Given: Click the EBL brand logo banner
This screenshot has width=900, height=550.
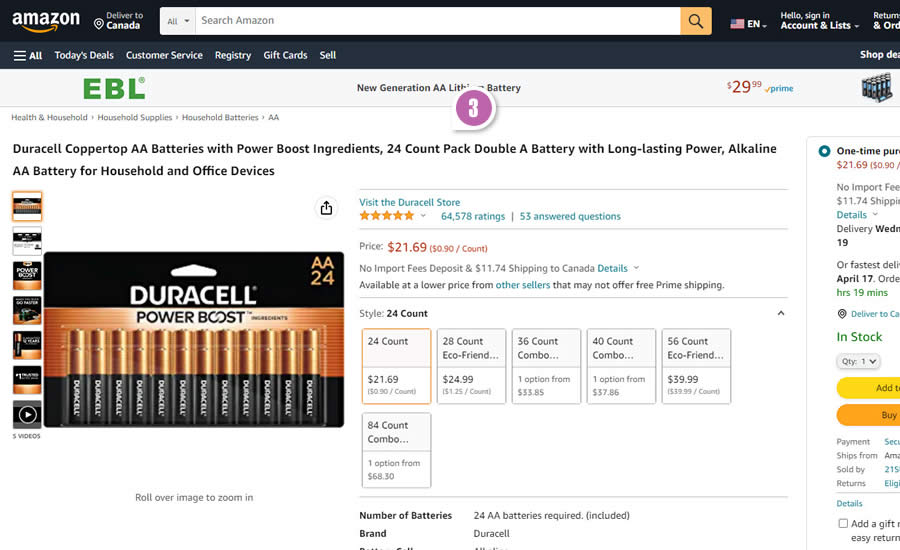Looking at the screenshot, I should pyautogui.click(x=114, y=88).
